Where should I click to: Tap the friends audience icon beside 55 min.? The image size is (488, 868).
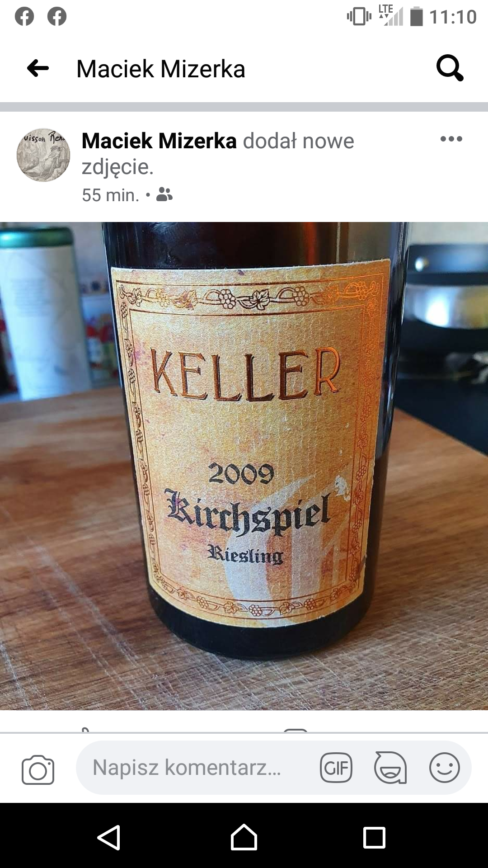164,195
